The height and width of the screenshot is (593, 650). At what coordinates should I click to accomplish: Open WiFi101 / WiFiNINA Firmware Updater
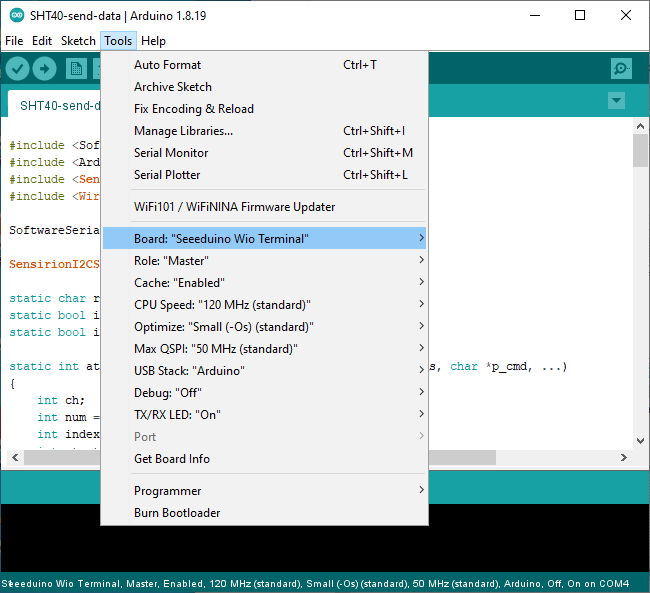click(264, 207)
